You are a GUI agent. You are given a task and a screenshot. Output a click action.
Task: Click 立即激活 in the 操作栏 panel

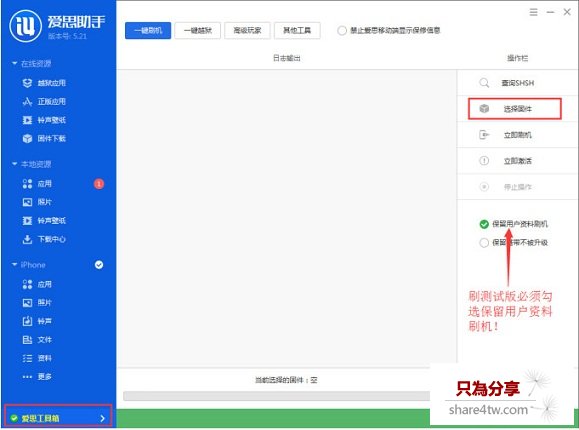[517, 161]
